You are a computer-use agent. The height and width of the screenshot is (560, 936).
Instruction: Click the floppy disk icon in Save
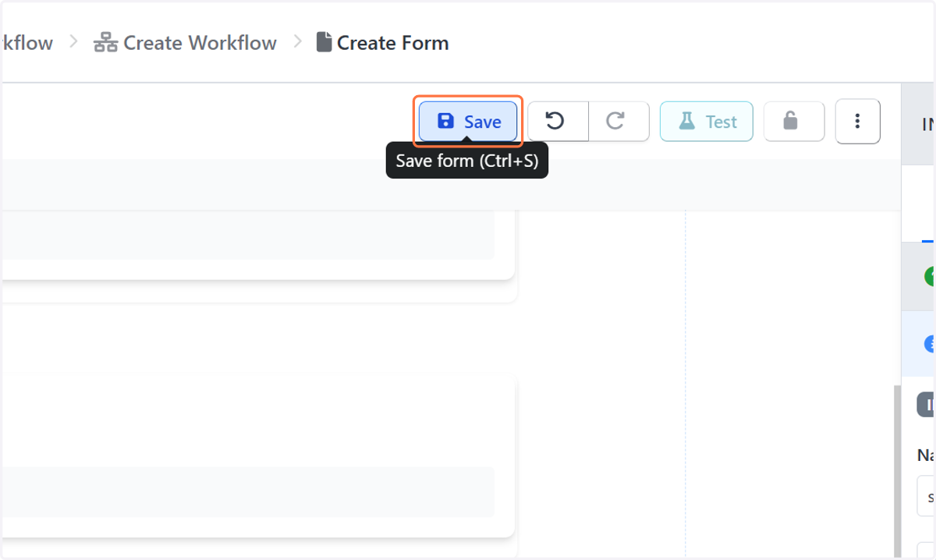[x=445, y=121]
